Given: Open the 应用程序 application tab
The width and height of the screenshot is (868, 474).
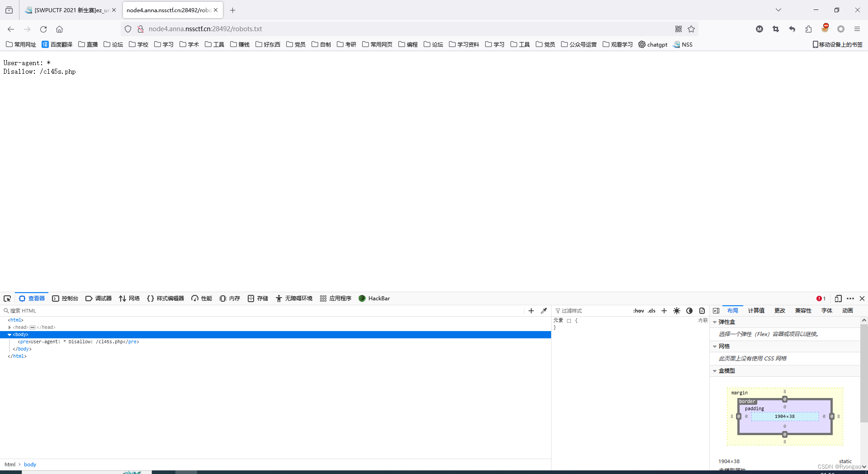Looking at the screenshot, I should (335, 299).
